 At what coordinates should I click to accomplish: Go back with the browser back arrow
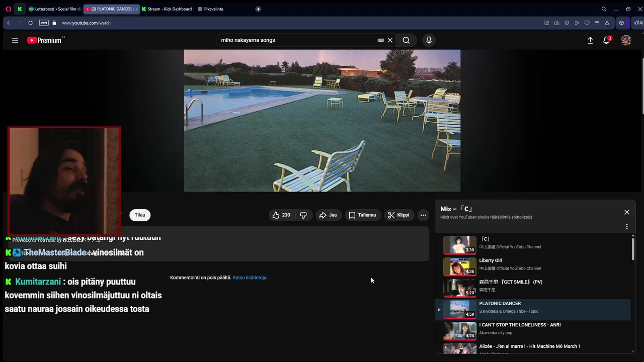pyautogui.click(x=8, y=23)
